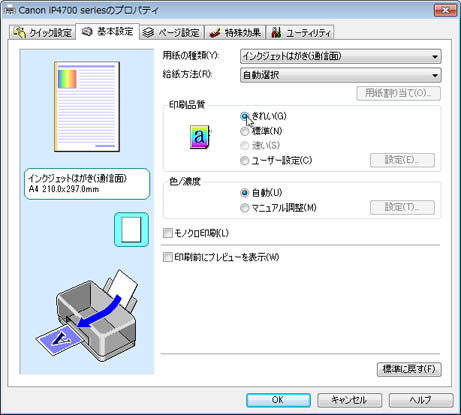The height and width of the screenshot is (415, 461).
Task: Open the 用紙の種類 dropdown list
Action: (x=341, y=56)
